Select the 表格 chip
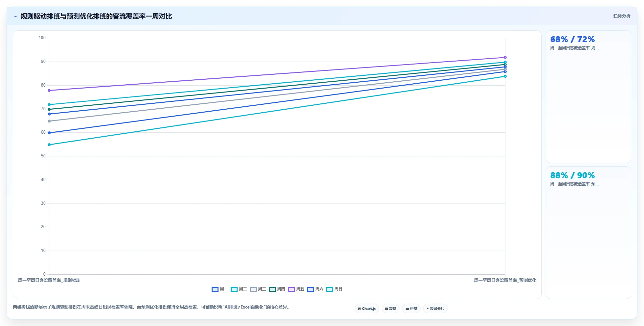The image size is (644, 326). click(390, 309)
